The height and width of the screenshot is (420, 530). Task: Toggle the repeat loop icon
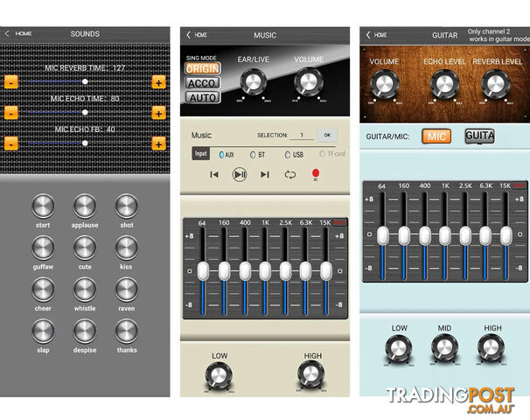coord(290,174)
